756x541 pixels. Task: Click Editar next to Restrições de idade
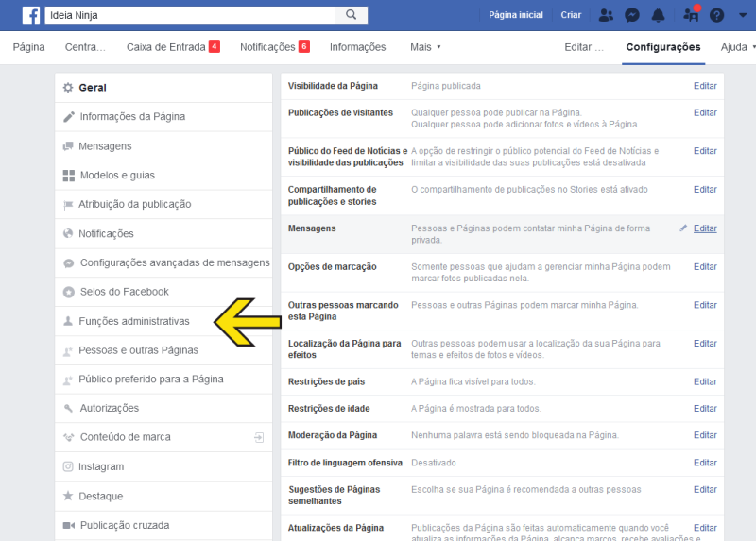tap(705, 409)
